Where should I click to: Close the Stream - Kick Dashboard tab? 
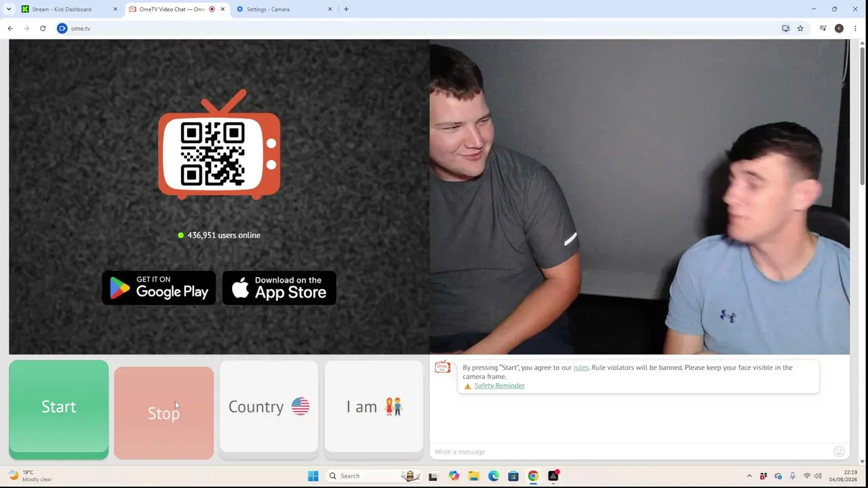pyautogui.click(x=115, y=9)
